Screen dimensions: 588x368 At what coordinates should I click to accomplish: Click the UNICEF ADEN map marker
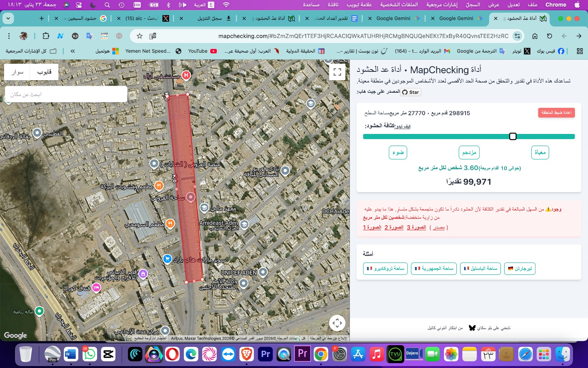click(x=263, y=272)
